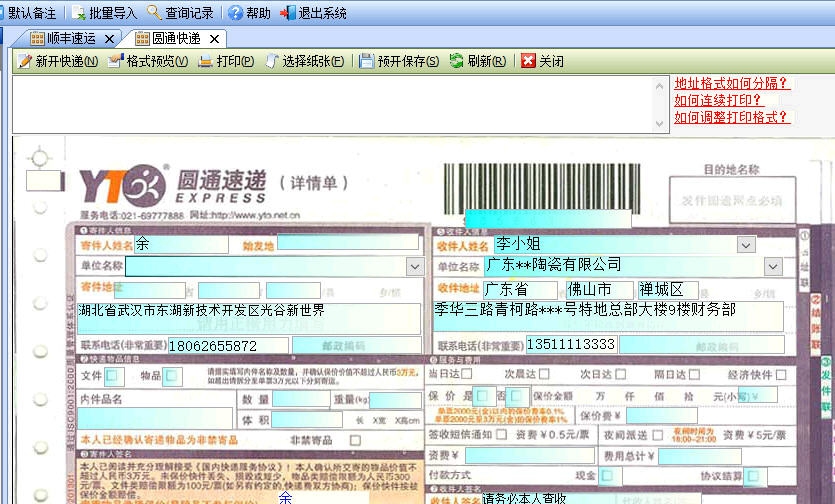Click the 格式预览 icon
The width and height of the screenshot is (835, 504).
pos(116,61)
